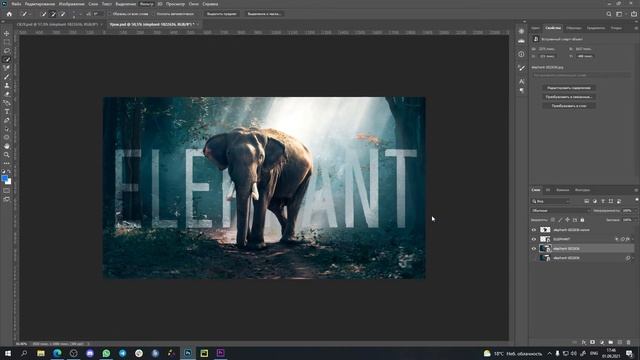Click the background color swatch
640x360 pixels.
click(9, 182)
